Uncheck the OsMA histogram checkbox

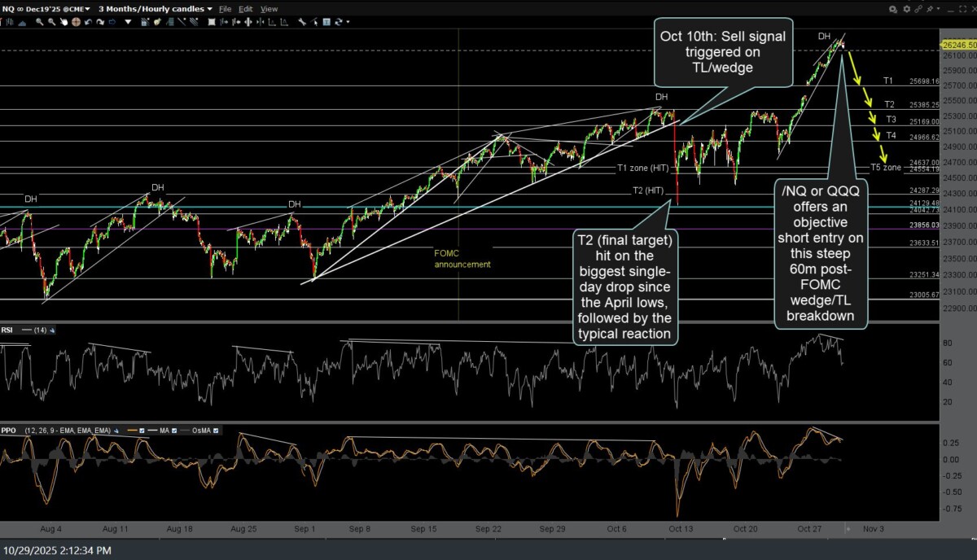[x=213, y=430]
